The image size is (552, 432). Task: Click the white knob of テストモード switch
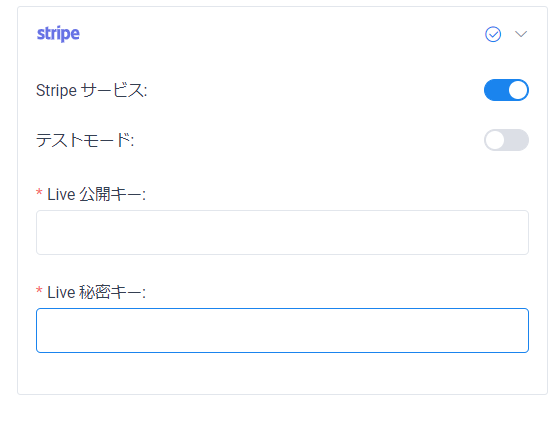tap(495, 140)
